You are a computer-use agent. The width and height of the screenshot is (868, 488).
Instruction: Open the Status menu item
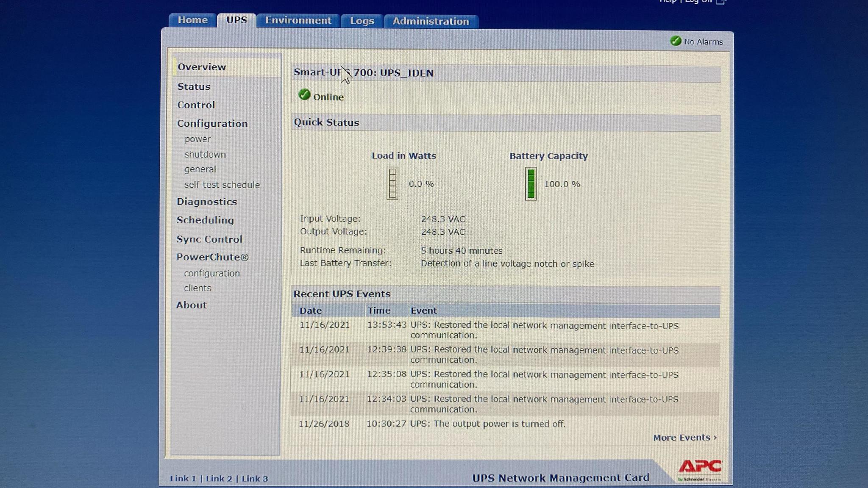coord(194,86)
